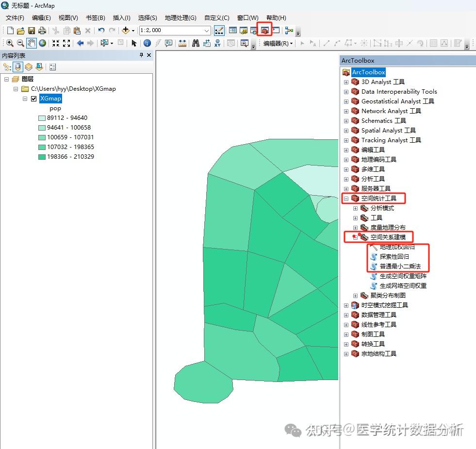The image size is (476, 449).
Task: Click the Go To XY tool
Action: [217, 43]
